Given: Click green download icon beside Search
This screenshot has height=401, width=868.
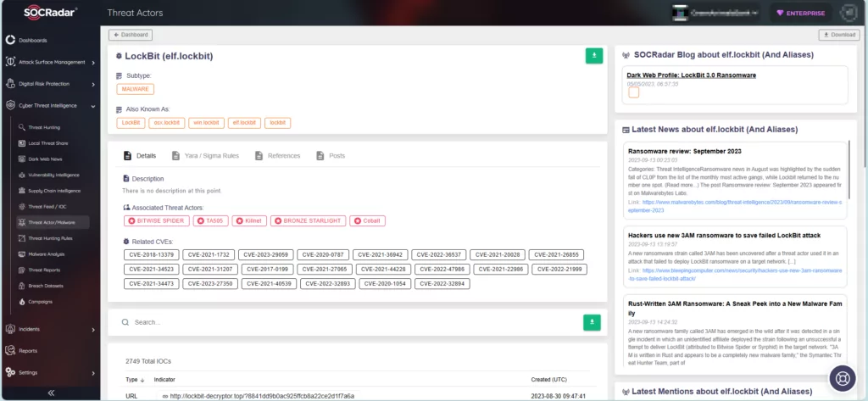Looking at the screenshot, I should tap(592, 322).
